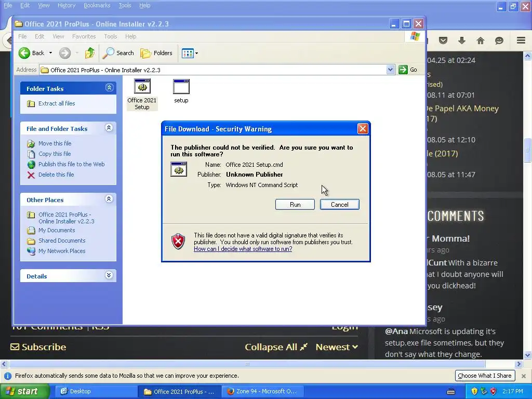Click the Firefox horizontal scrollbar
Viewport: 532px width, 399px height.
[247, 364]
